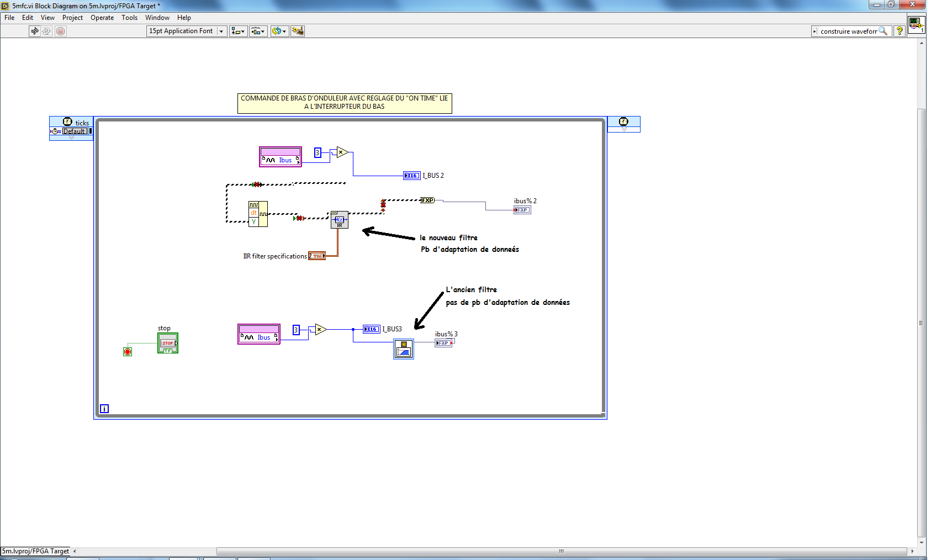Select the lower Ibus I/O node

click(x=259, y=334)
